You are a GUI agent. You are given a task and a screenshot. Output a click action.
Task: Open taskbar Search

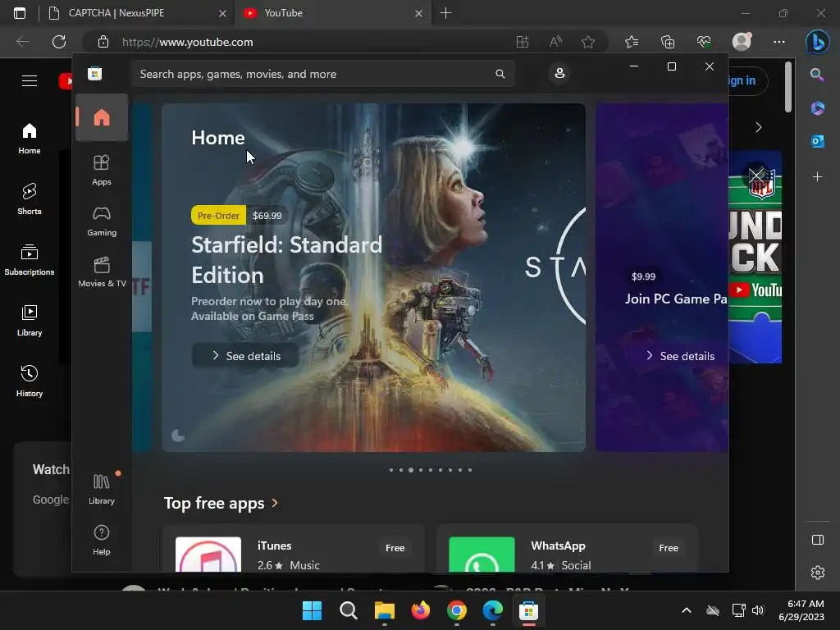point(348,610)
